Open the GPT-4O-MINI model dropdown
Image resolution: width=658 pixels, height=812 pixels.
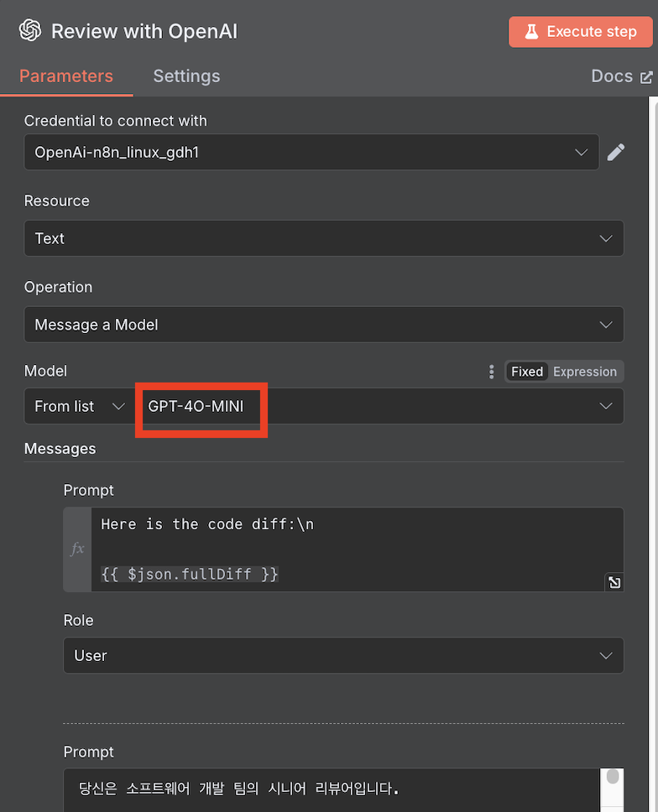pyautogui.click(x=379, y=406)
